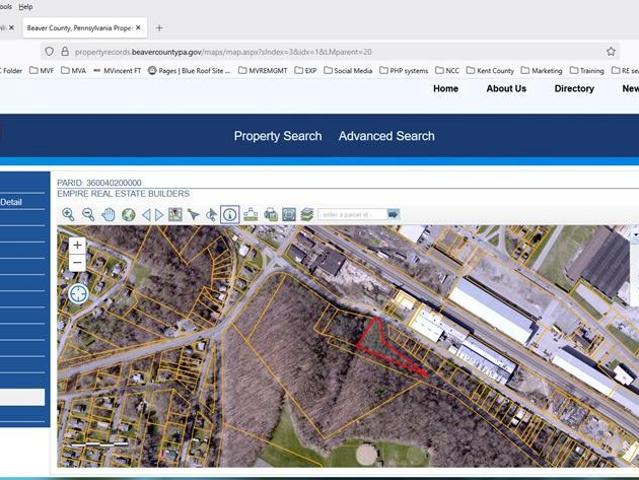Image resolution: width=639 pixels, height=480 pixels.
Task: Select the zoom out magnifier tool
Action: pyautogui.click(x=88, y=214)
